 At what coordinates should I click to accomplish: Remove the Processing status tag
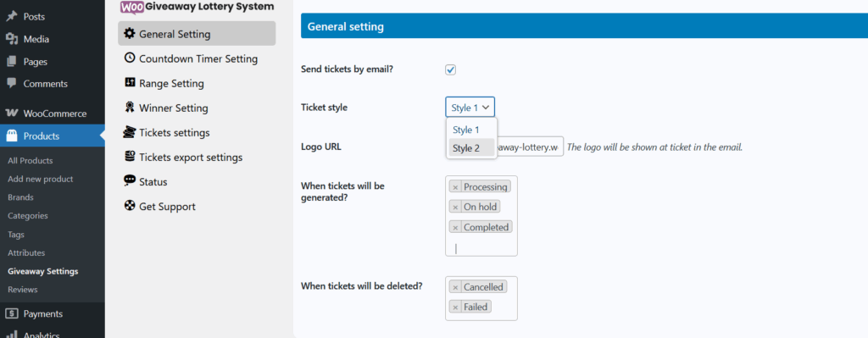(455, 187)
